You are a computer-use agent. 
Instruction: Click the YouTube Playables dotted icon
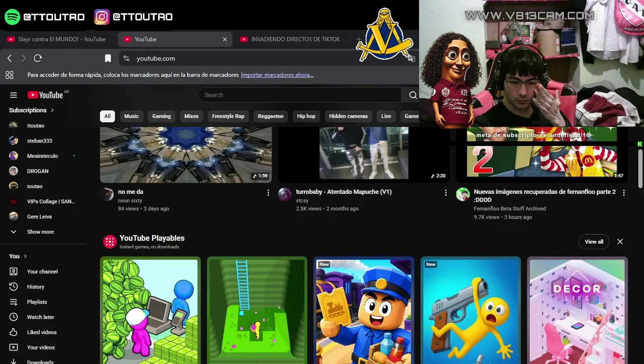click(110, 242)
